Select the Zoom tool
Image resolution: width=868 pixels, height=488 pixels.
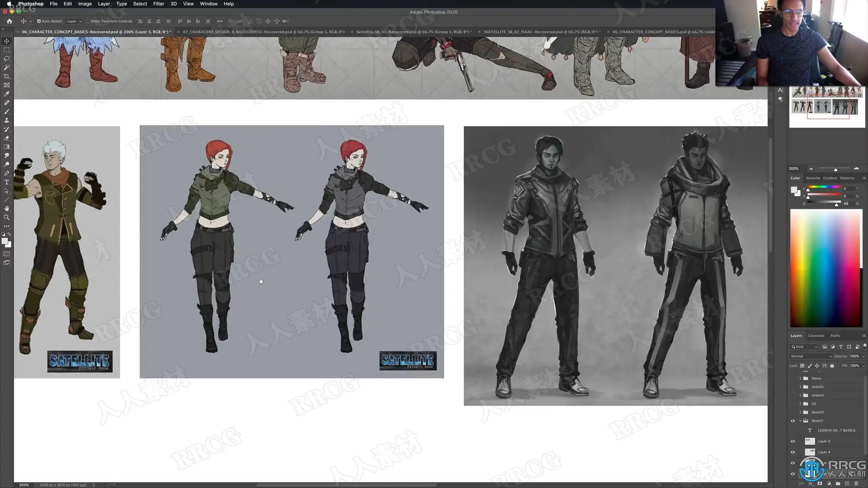coord(6,217)
